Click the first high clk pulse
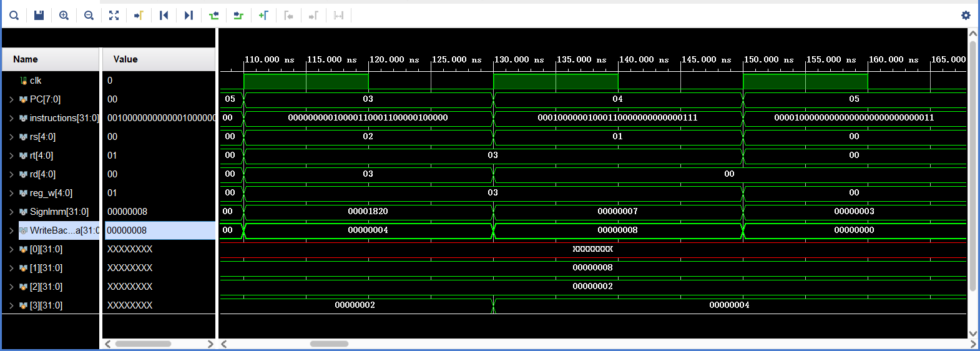This screenshot has height=351, width=980. [x=306, y=82]
